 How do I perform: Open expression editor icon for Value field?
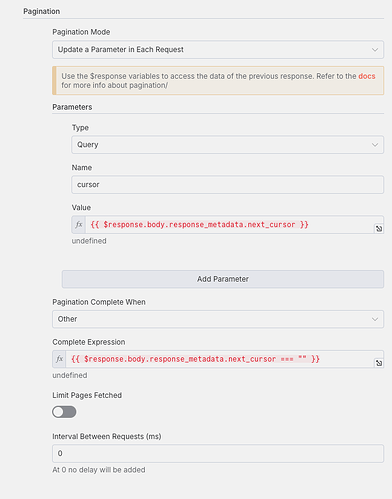[x=379, y=229]
